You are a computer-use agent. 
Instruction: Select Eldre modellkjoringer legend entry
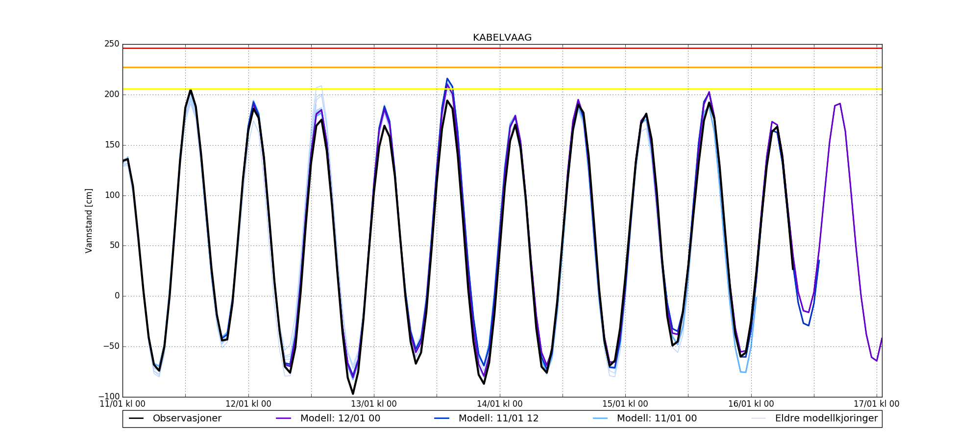tap(814, 418)
